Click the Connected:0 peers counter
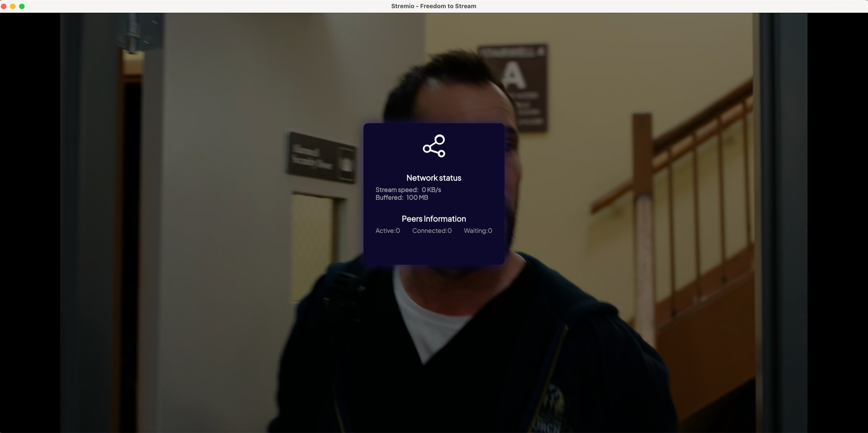 pyautogui.click(x=432, y=231)
